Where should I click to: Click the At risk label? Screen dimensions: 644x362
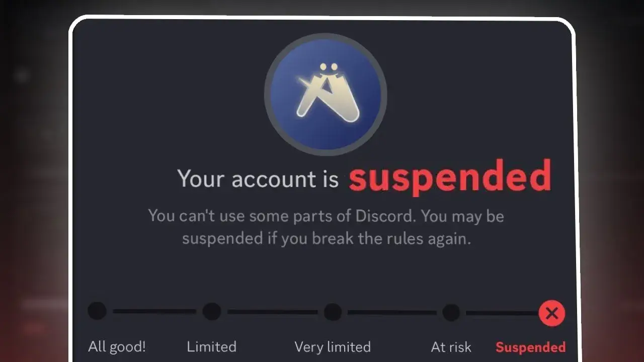pyautogui.click(x=451, y=347)
